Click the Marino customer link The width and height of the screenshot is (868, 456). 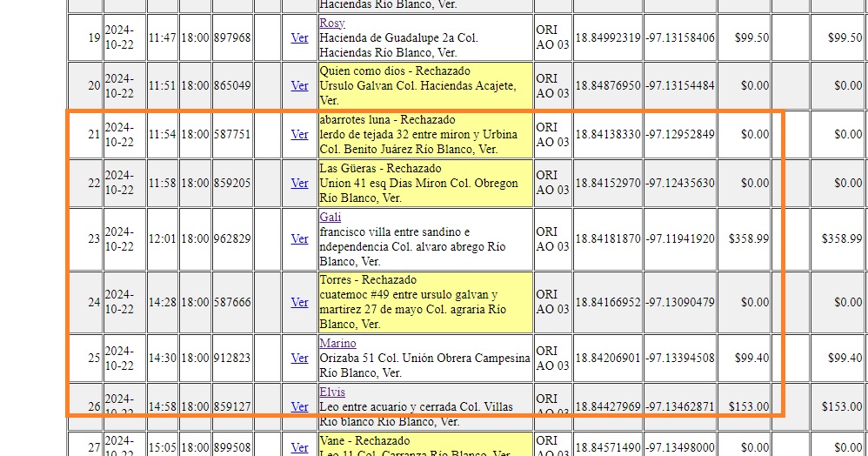337,343
